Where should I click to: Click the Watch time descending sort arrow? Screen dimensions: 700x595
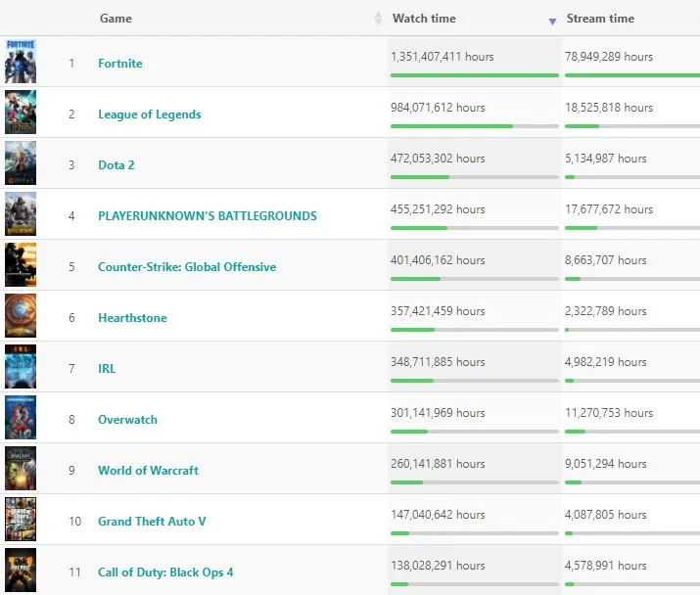[x=552, y=22]
